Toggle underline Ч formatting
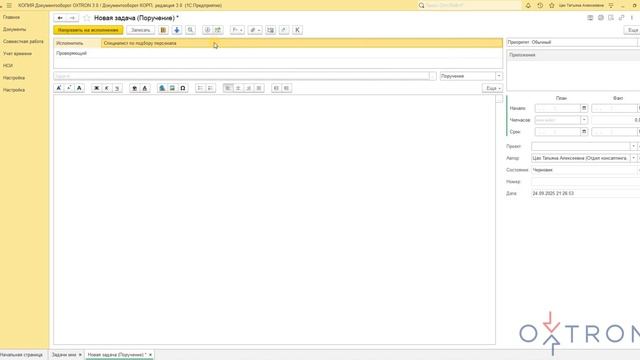Image resolution: width=640 pixels, height=360 pixels. [117, 88]
